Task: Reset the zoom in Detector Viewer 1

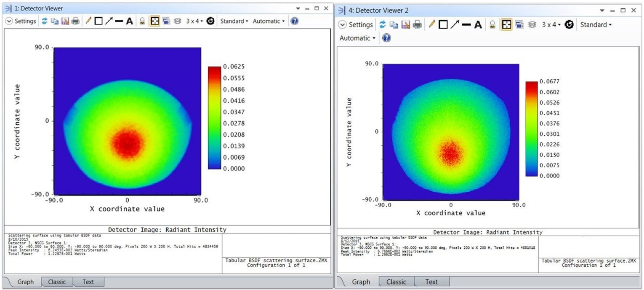Action: [x=210, y=21]
